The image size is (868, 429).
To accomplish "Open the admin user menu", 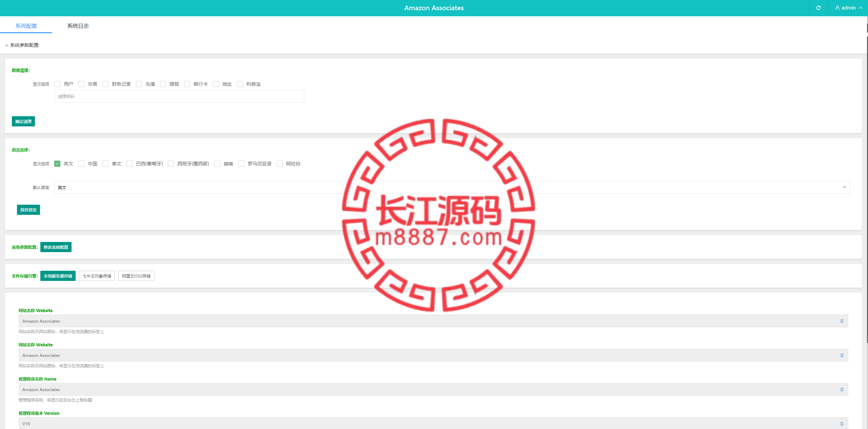I will coord(848,8).
